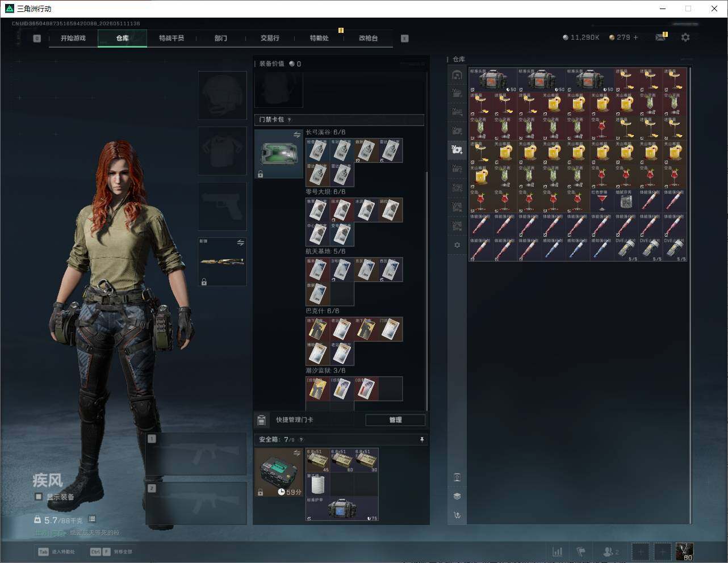Screen dimensions: 728x563
Task: Click the 航天基地 5/6 label
Action: 325,251
